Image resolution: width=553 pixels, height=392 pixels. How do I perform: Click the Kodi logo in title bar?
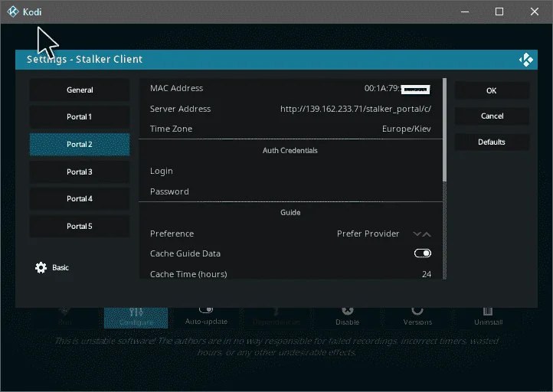[13, 11]
